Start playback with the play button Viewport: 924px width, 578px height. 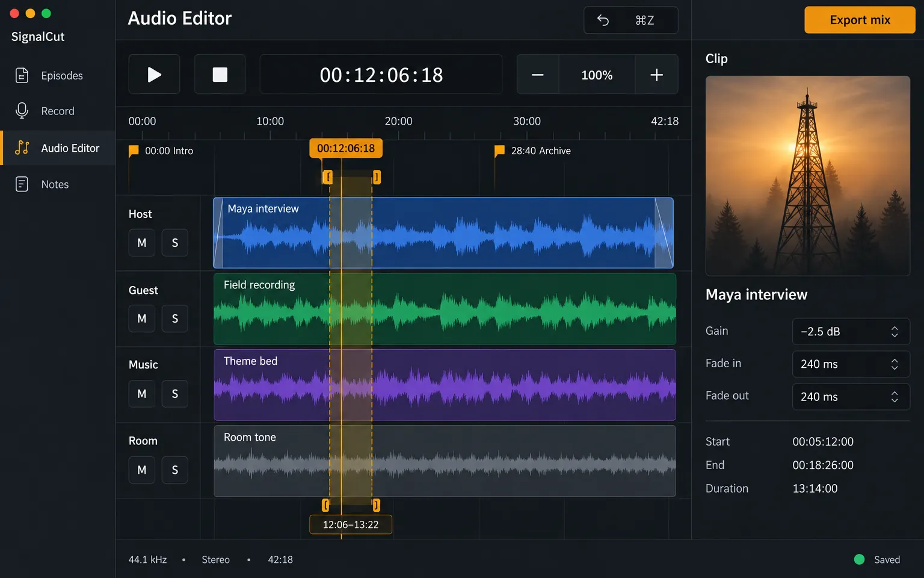pyautogui.click(x=154, y=74)
